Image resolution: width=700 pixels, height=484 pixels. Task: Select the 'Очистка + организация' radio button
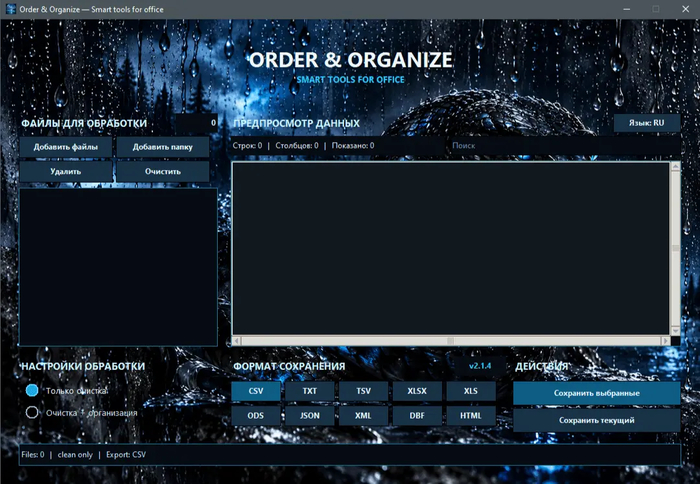click(32, 412)
